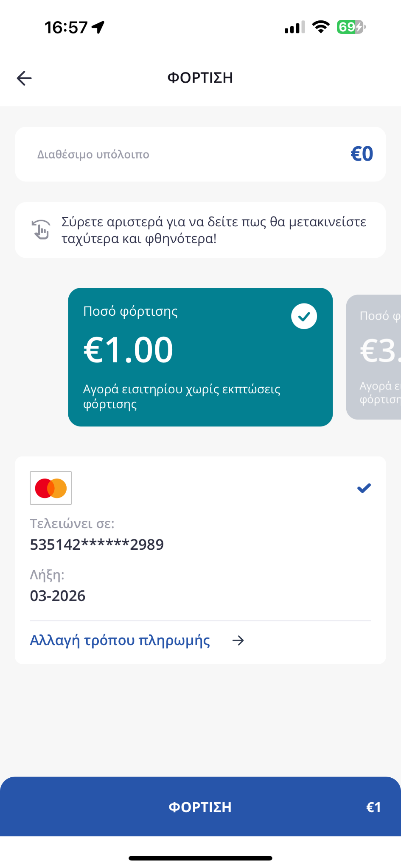Tap the battery indicator in status bar

point(351,27)
